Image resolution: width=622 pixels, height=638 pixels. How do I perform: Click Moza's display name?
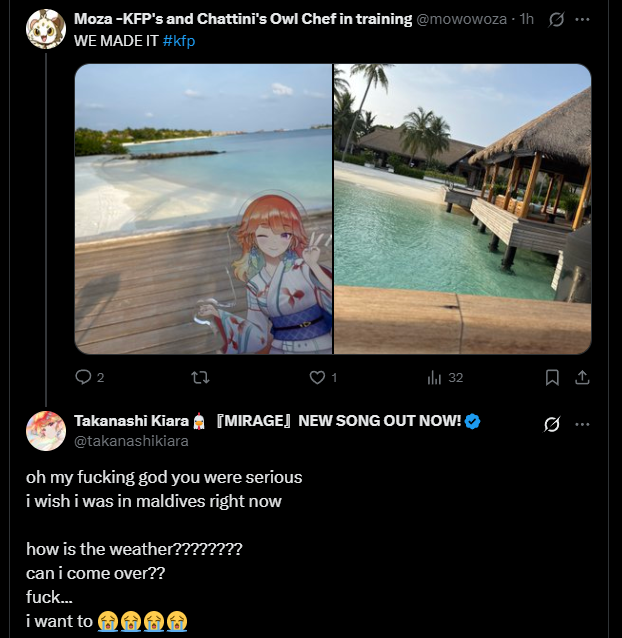pos(242,19)
